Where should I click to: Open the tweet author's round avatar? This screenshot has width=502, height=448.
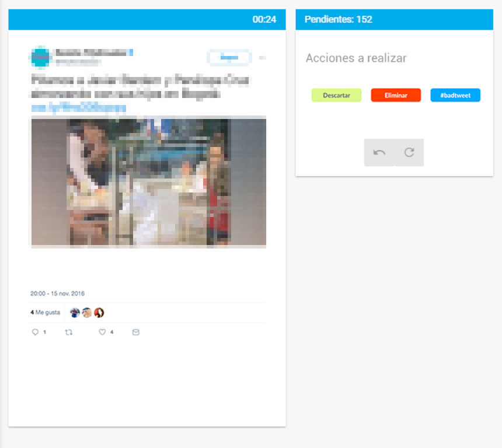(x=40, y=58)
